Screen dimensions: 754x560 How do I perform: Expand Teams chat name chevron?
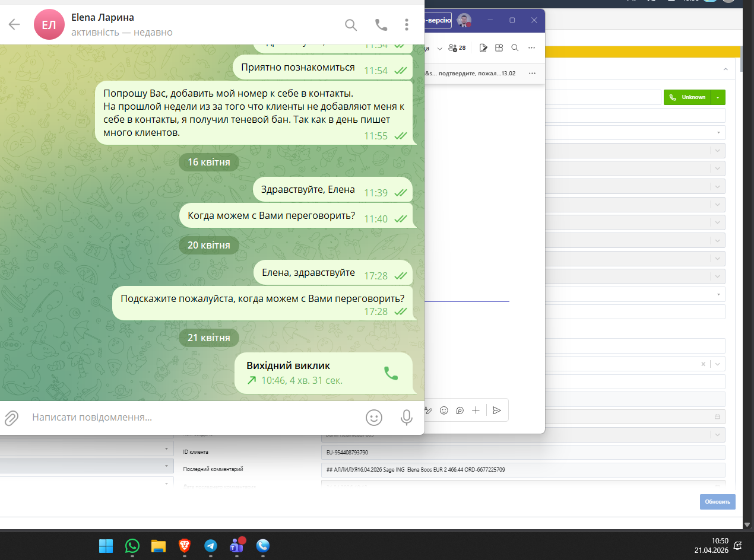click(440, 48)
